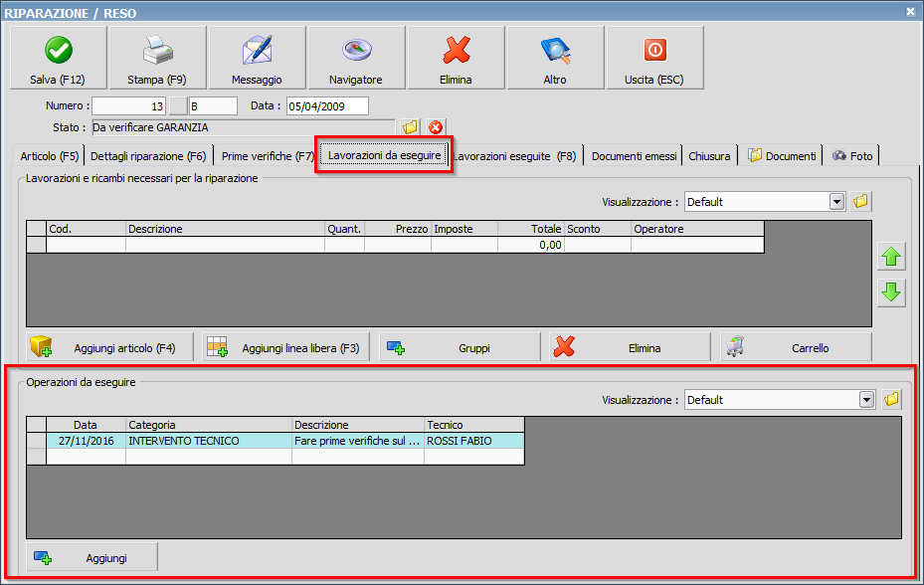Open folder icon beside lower Visualizzazione
Viewport: 924px width, 585px height.
[891, 400]
